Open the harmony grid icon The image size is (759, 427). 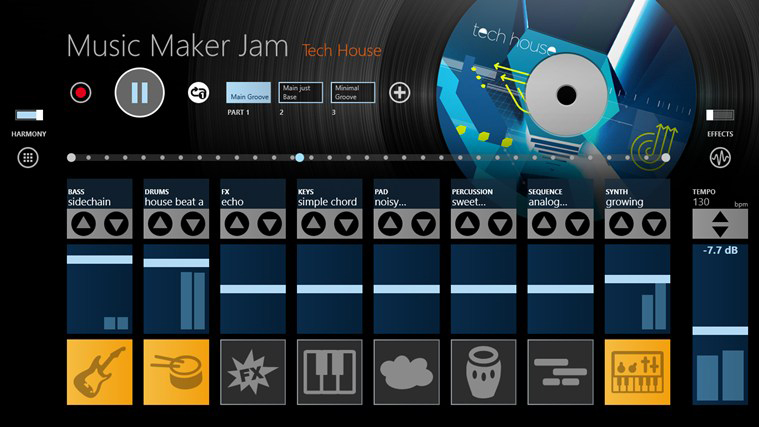tap(28, 157)
